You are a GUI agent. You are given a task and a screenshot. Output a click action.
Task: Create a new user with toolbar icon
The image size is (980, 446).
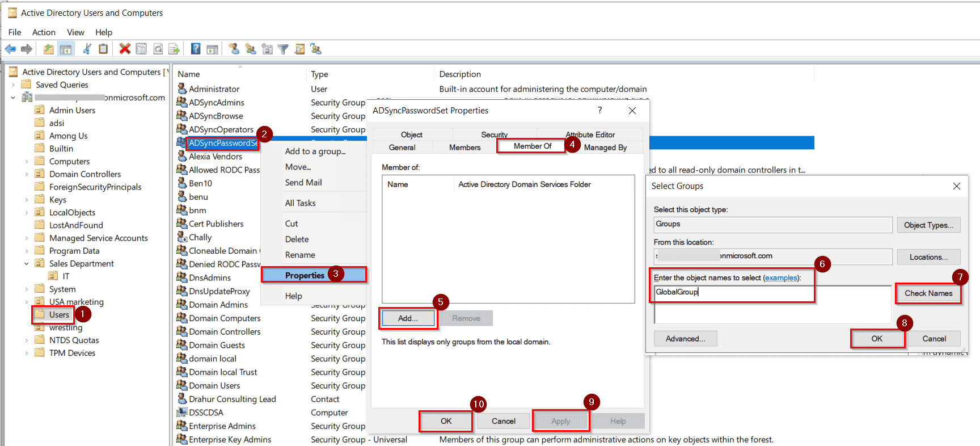[234, 49]
